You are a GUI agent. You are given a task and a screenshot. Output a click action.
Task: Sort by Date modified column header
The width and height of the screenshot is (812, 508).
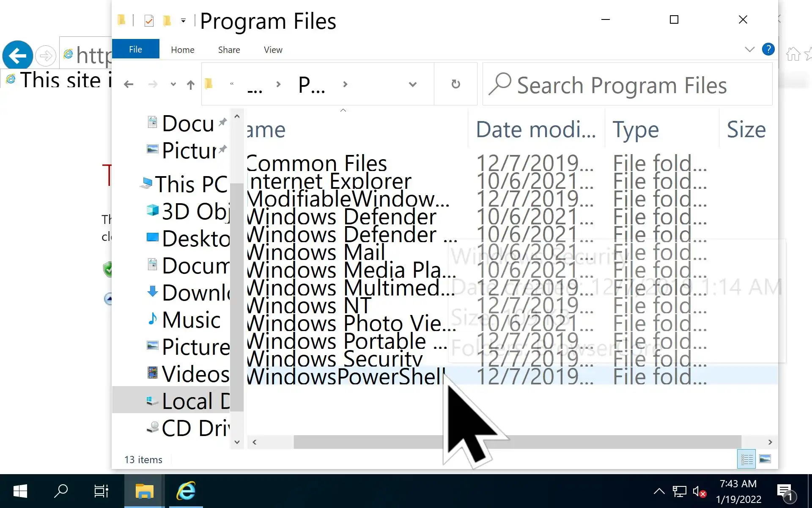(x=535, y=130)
